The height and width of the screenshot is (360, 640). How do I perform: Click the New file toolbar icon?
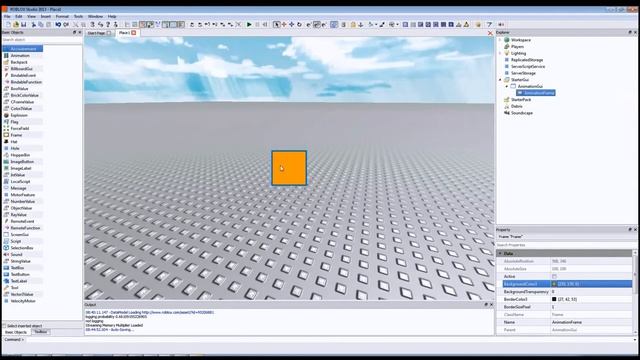tap(8, 24)
